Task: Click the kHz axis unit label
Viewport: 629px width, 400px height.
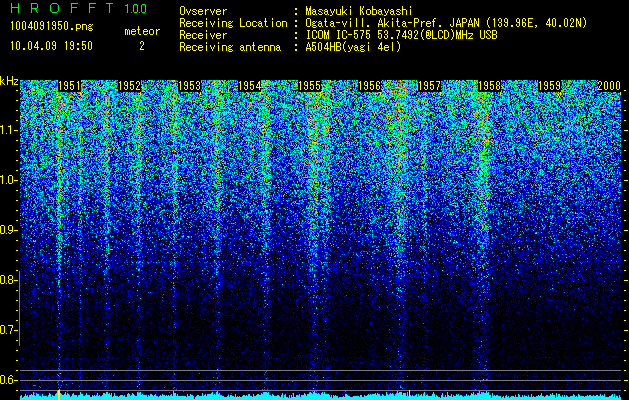Action: click(9, 81)
